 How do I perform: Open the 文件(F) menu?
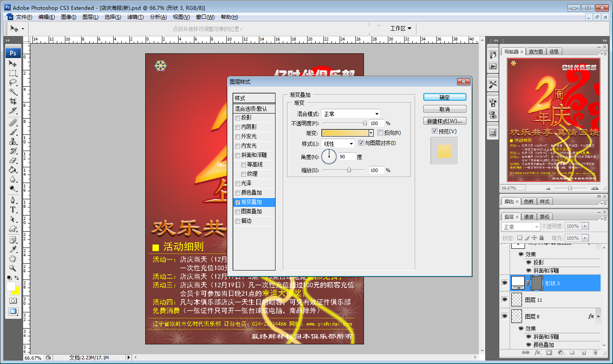pos(24,17)
